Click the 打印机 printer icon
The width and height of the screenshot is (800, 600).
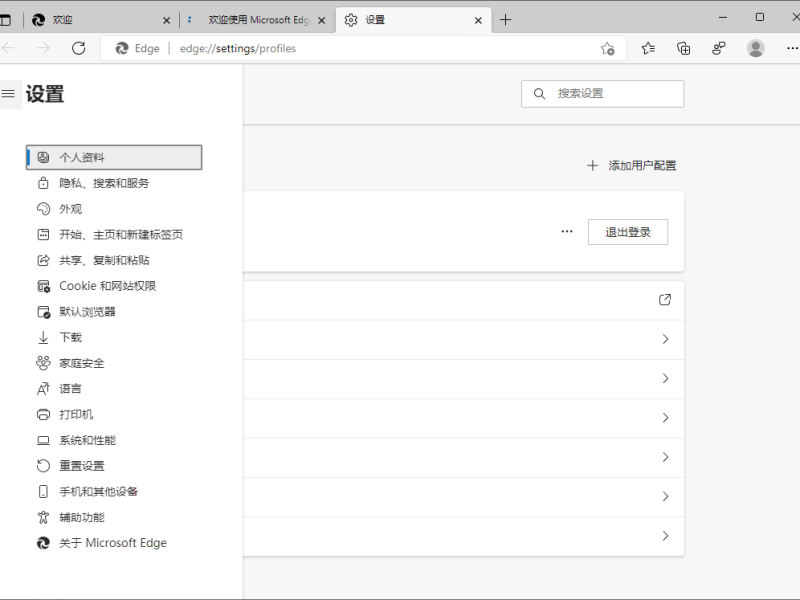pyautogui.click(x=43, y=414)
